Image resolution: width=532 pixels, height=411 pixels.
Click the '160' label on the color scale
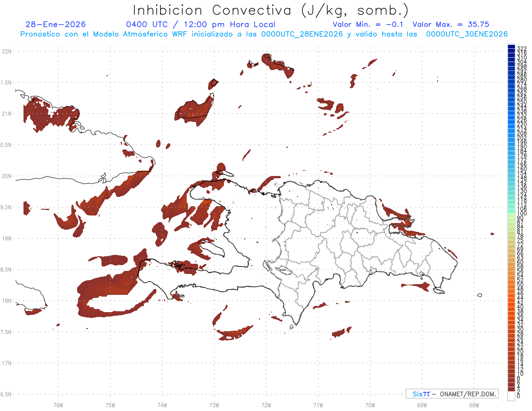tap(521, 169)
